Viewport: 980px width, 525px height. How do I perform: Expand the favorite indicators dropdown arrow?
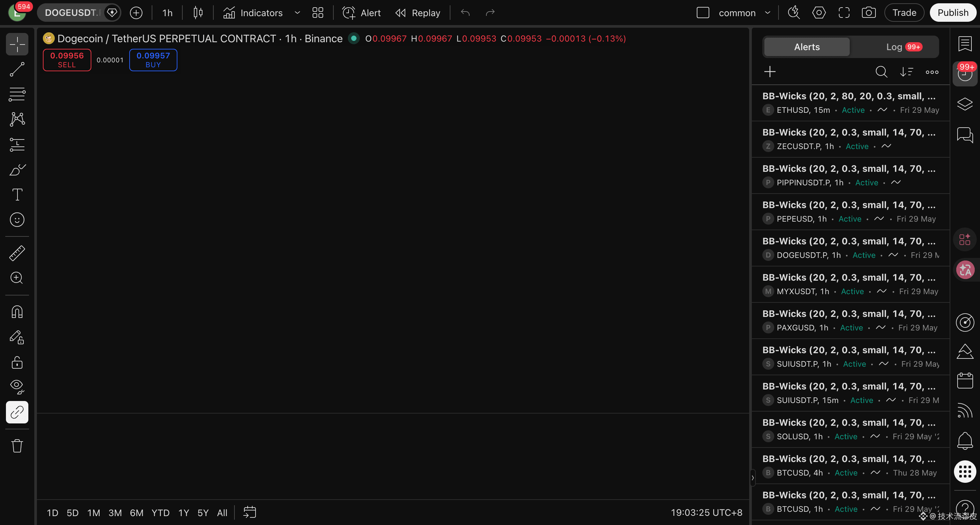pos(297,13)
